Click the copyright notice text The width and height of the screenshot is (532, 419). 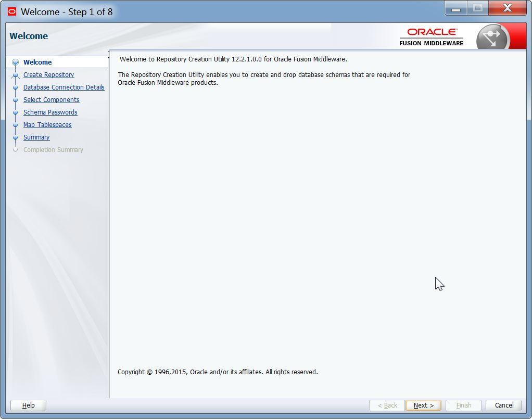click(x=218, y=372)
